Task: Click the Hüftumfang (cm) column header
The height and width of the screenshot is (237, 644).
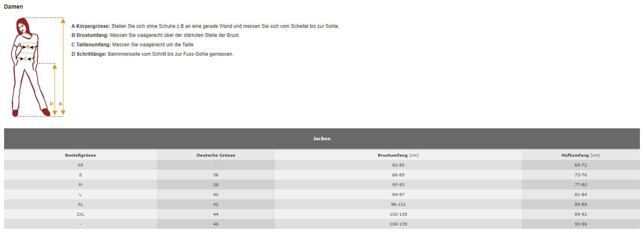Action: pyautogui.click(x=581, y=155)
